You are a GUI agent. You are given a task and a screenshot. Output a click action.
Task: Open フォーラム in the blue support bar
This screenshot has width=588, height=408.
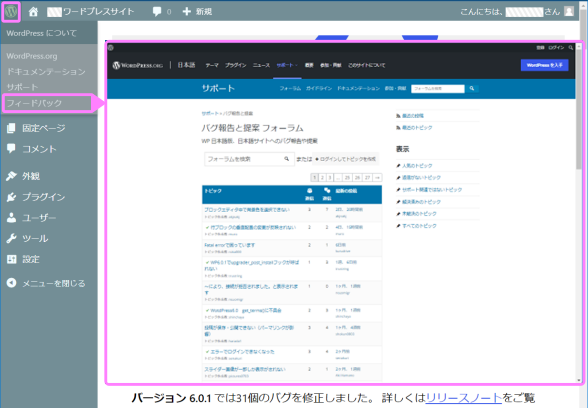coord(290,88)
